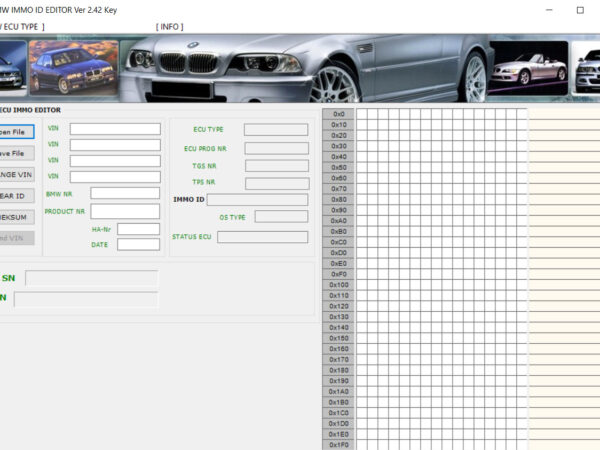Select hex row header 0x190
600x450 pixels.
(x=338, y=381)
